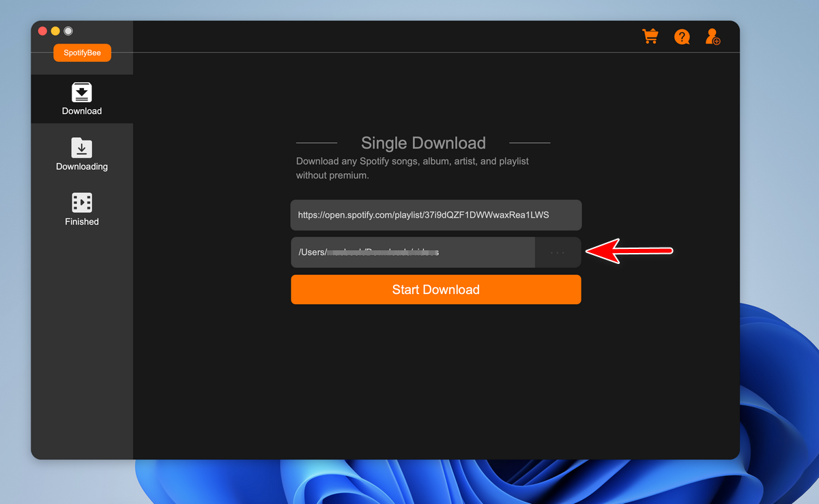819x504 pixels.
Task: Click the gray zoom window button
Action: (x=68, y=31)
